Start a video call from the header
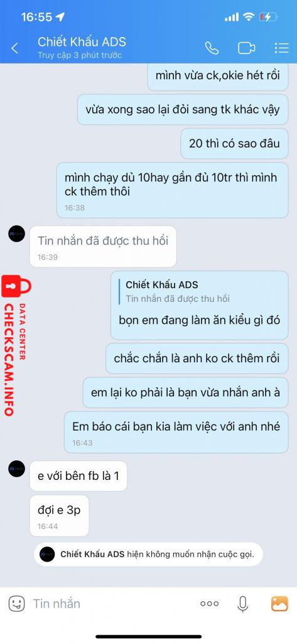This screenshot has width=297, height=644. click(x=247, y=48)
